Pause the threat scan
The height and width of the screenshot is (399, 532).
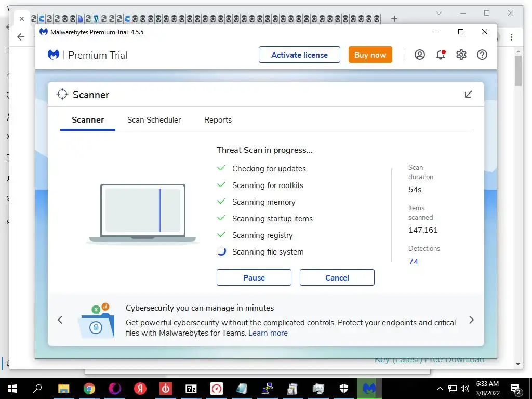(254, 277)
